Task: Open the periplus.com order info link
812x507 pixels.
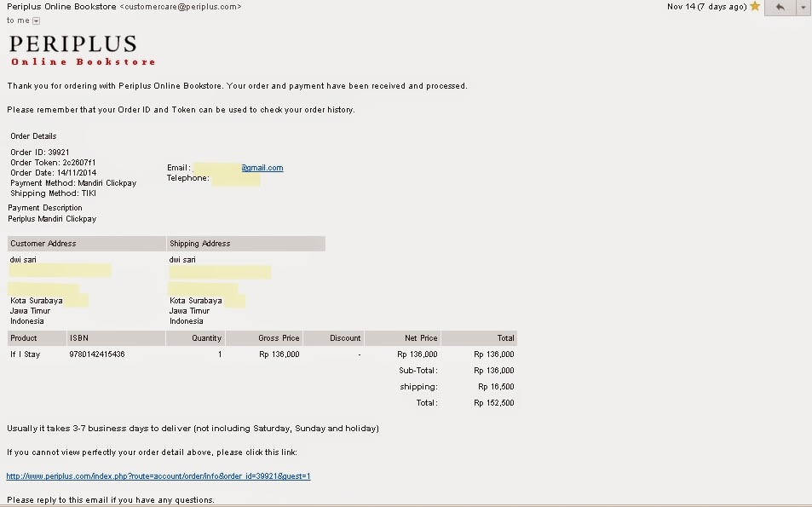Action: pos(158,476)
